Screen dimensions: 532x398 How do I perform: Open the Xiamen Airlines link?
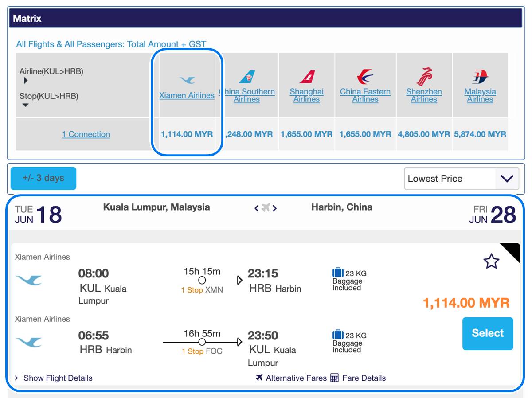pos(187,95)
